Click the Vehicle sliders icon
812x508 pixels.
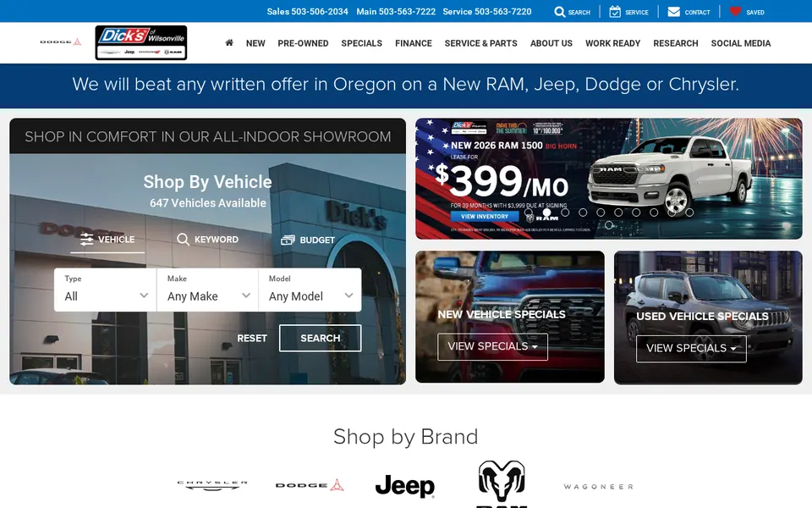point(86,239)
